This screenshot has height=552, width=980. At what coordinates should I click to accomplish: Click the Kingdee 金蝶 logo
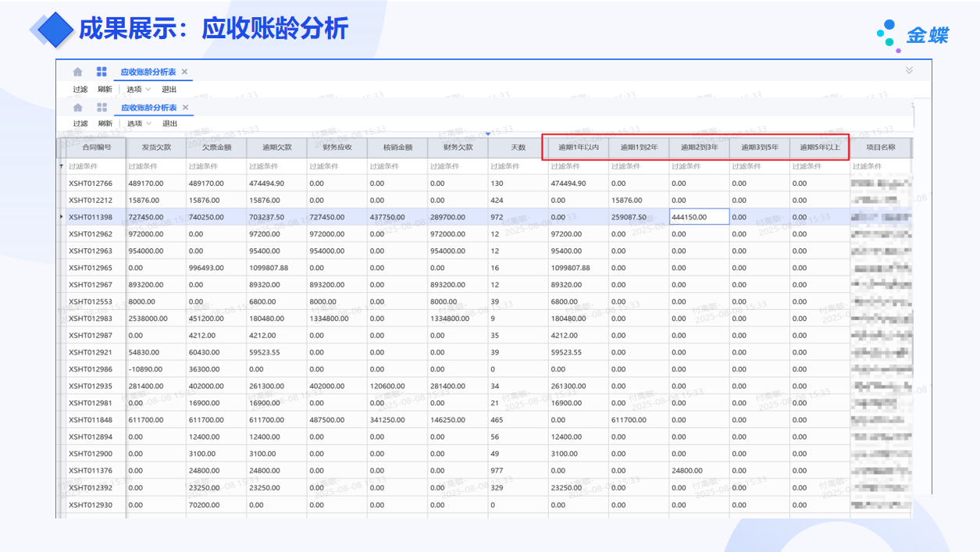tap(912, 34)
